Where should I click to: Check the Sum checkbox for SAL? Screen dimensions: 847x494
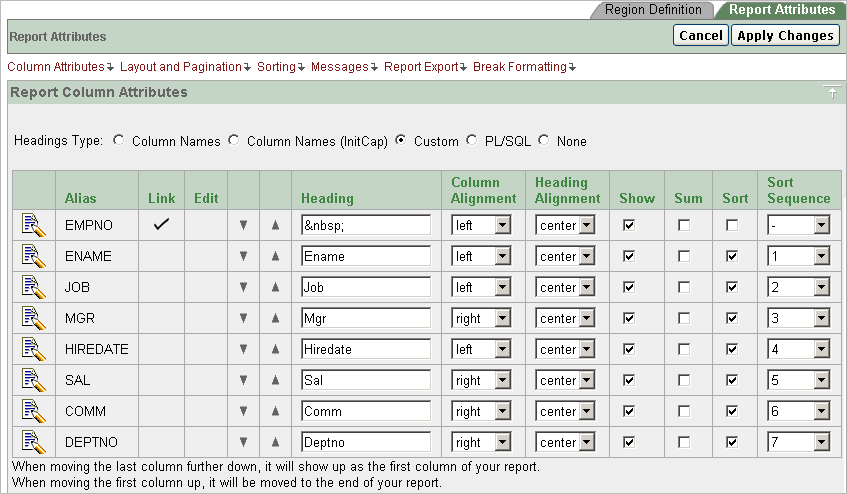click(x=684, y=380)
